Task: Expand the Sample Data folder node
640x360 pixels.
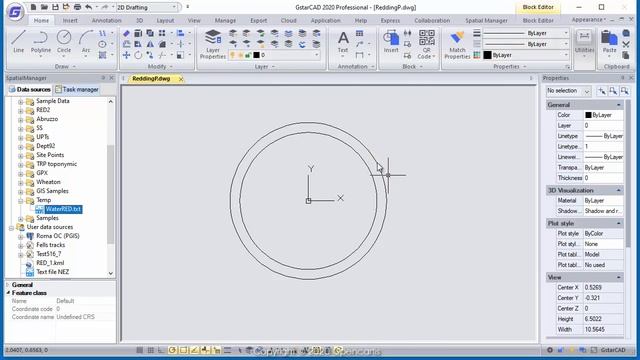Action: pos(20,101)
